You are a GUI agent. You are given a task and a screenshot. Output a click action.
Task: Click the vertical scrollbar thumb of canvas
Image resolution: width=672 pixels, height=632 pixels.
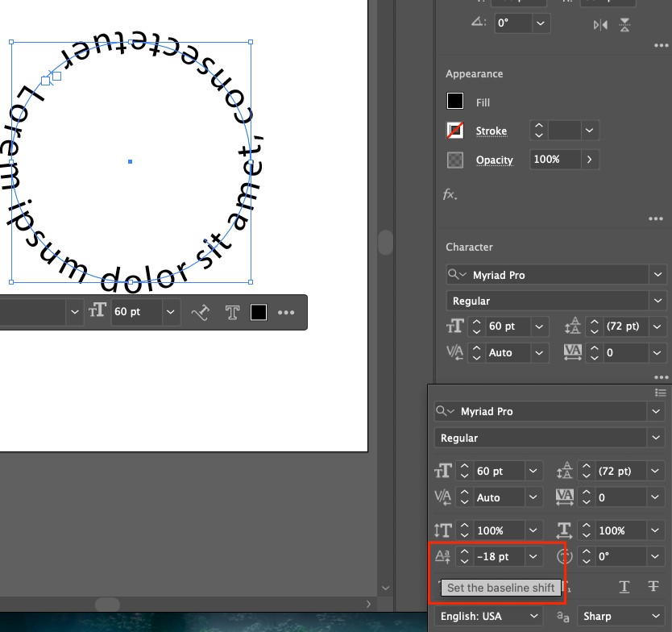point(386,243)
